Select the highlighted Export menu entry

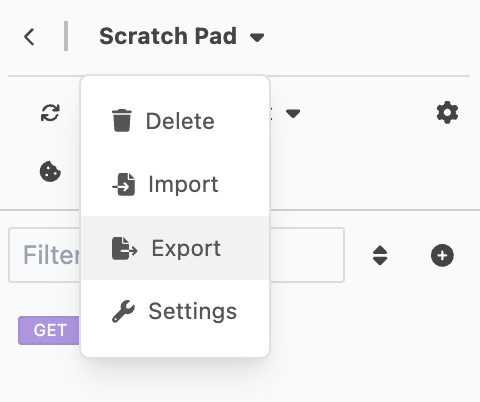(175, 248)
